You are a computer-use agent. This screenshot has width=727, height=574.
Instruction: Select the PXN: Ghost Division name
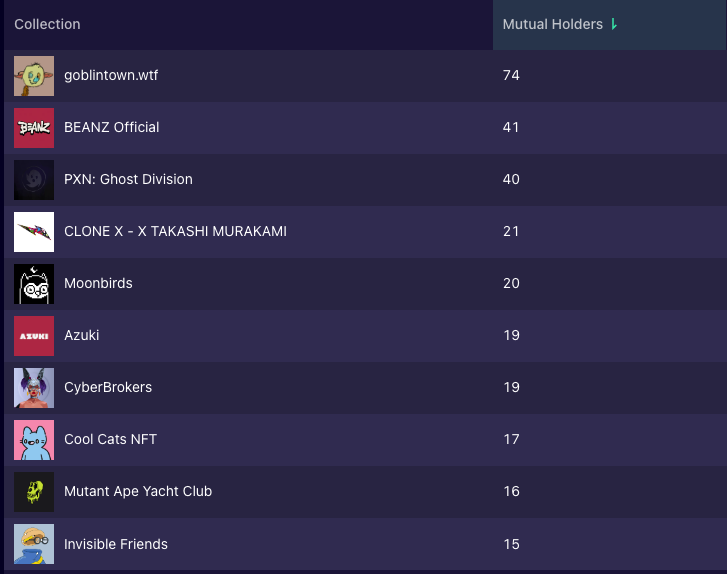(x=128, y=179)
